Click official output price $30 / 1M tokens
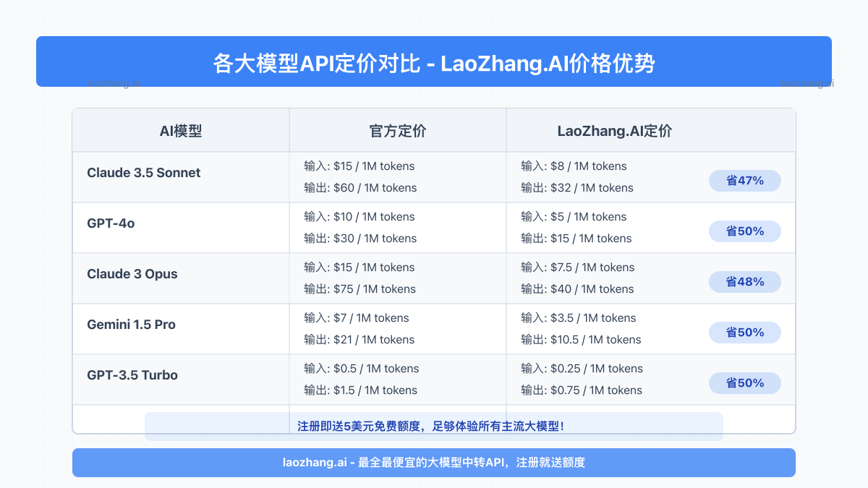The height and width of the screenshot is (488, 868). tap(360, 239)
